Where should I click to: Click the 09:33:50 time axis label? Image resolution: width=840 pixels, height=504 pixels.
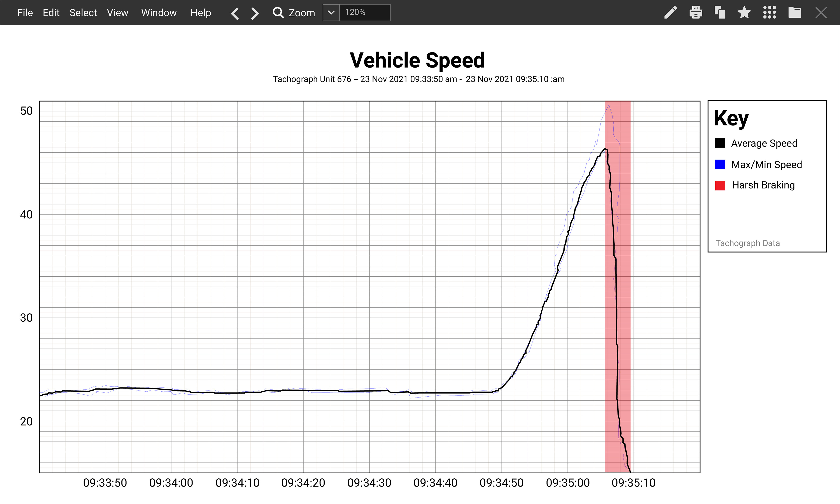(105, 483)
